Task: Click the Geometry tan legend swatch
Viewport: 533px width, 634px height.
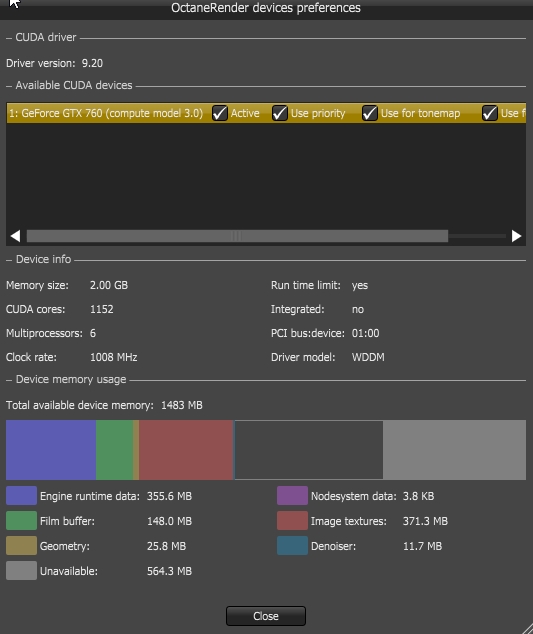Action: (x=21, y=546)
